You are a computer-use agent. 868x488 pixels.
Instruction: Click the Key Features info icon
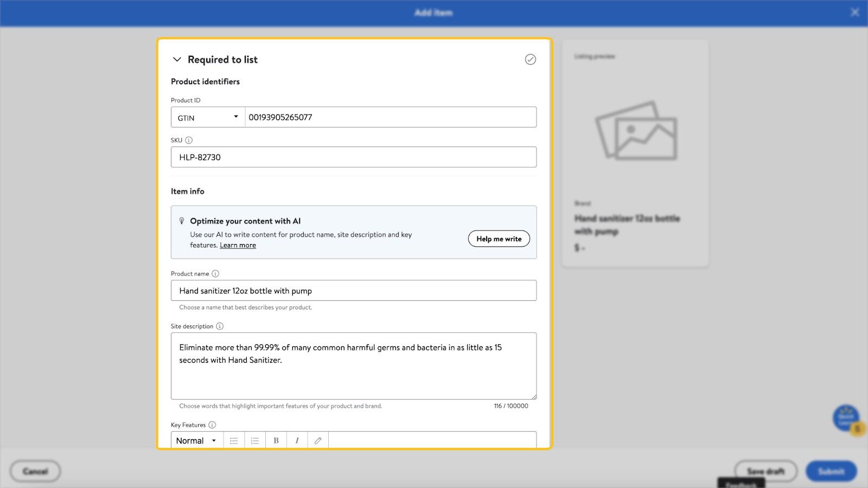point(212,425)
